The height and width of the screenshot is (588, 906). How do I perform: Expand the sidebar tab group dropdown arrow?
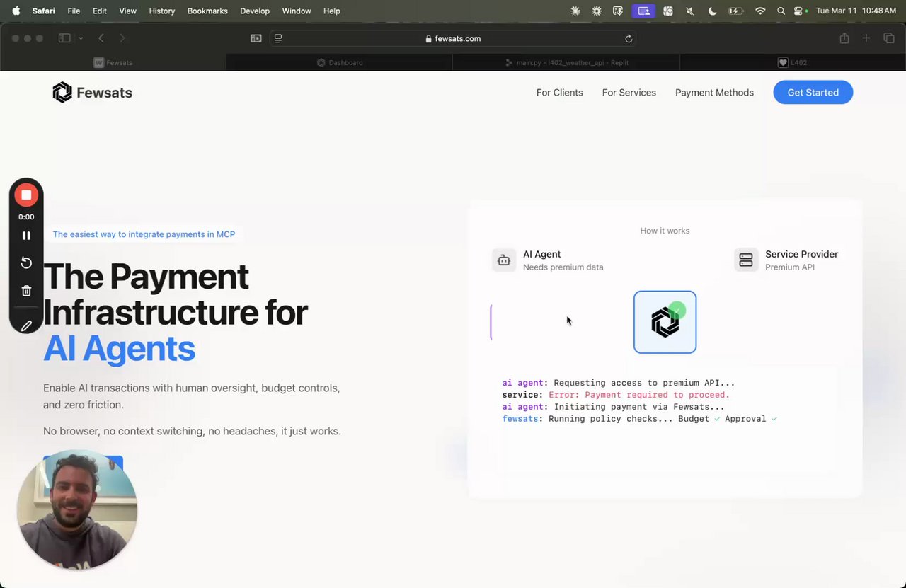[x=81, y=38]
